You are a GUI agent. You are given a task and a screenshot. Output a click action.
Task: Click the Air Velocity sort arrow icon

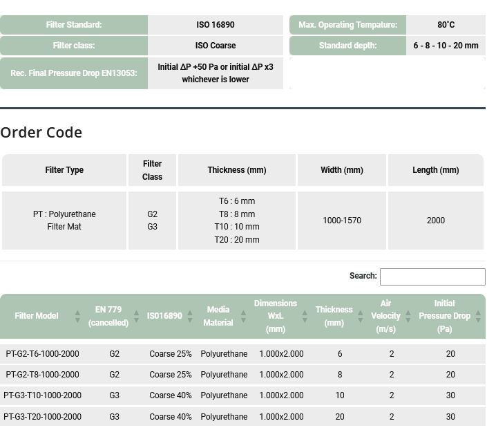click(x=408, y=316)
